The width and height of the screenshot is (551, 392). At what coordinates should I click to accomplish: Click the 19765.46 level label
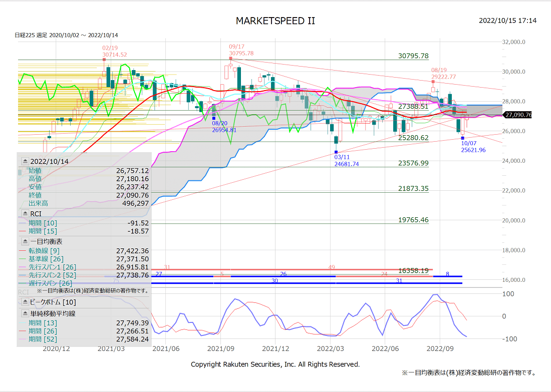(x=413, y=220)
